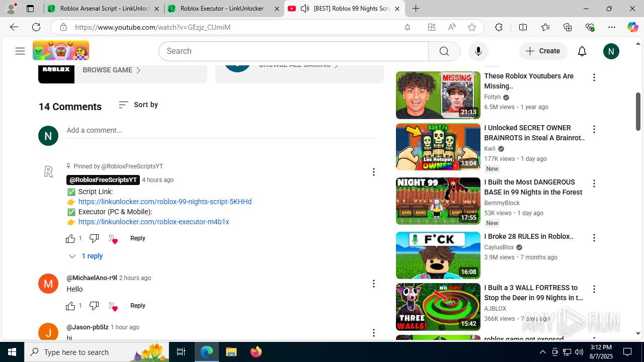The image size is (644, 362).
Task: Click the taskbar volume speaker icon
Action: [579, 352]
